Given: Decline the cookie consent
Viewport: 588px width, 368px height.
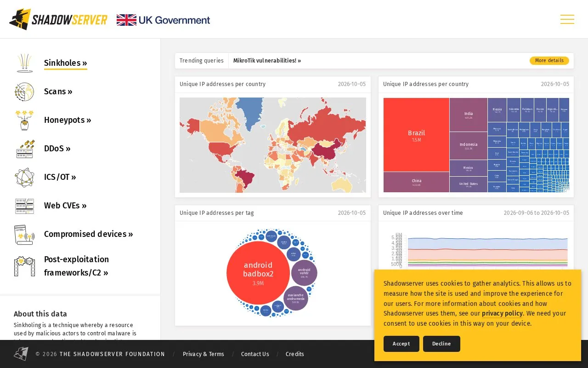Looking at the screenshot, I should click(441, 344).
